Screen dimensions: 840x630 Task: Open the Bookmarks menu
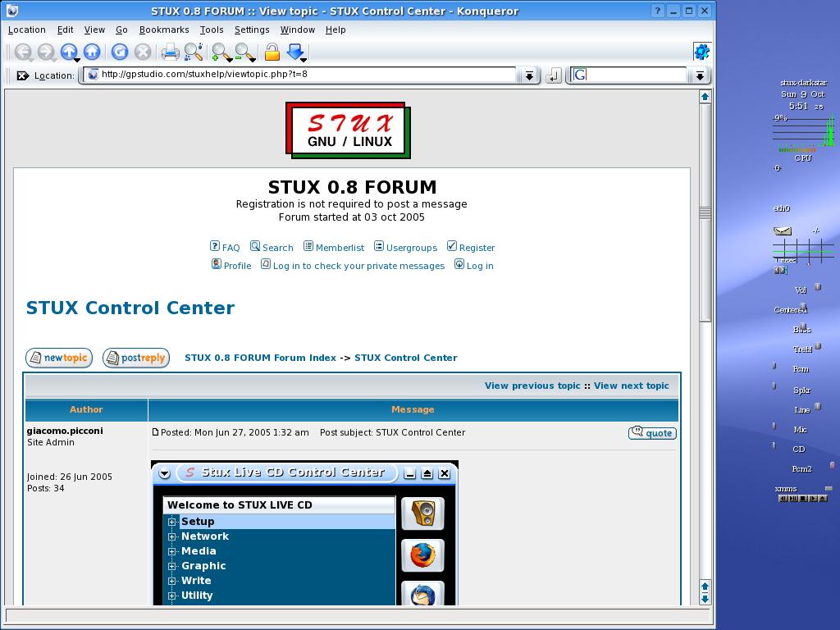click(x=164, y=30)
